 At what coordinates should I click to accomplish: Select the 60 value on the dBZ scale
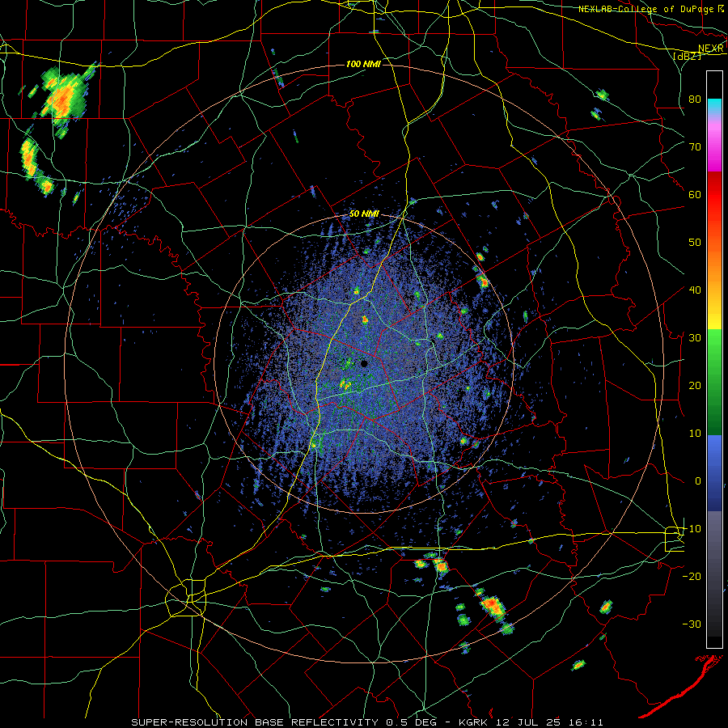[695, 194]
